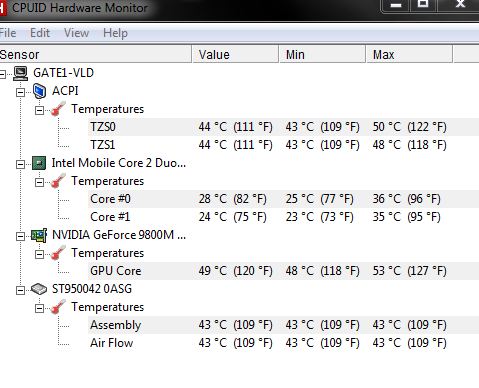Click the ST950042 0ASG hard drive icon

coord(39,289)
